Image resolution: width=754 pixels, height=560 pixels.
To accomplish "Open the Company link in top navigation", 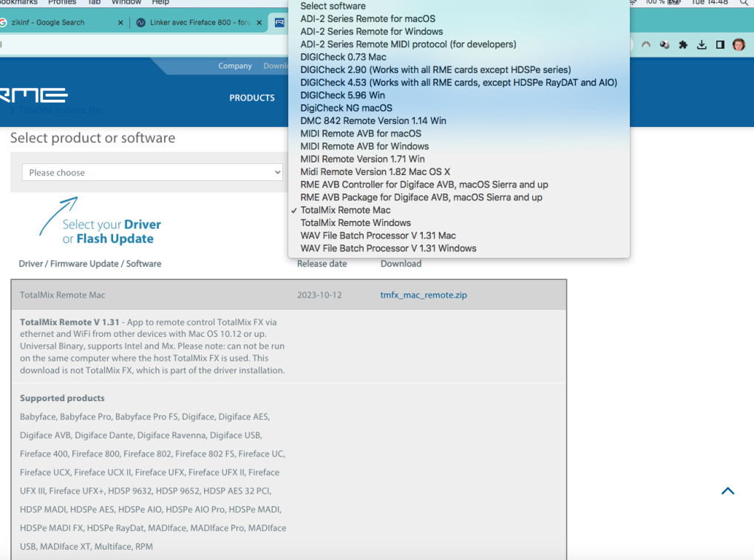I will pyautogui.click(x=235, y=66).
